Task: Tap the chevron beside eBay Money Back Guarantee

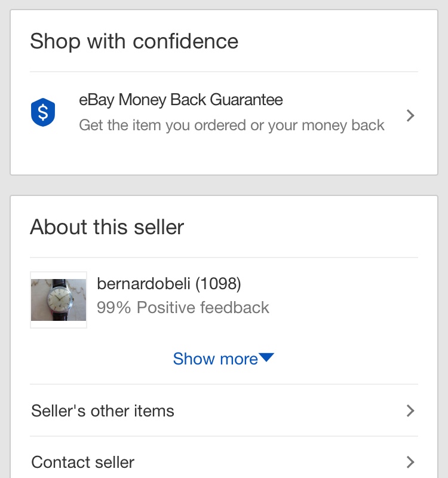Action: coord(410,115)
